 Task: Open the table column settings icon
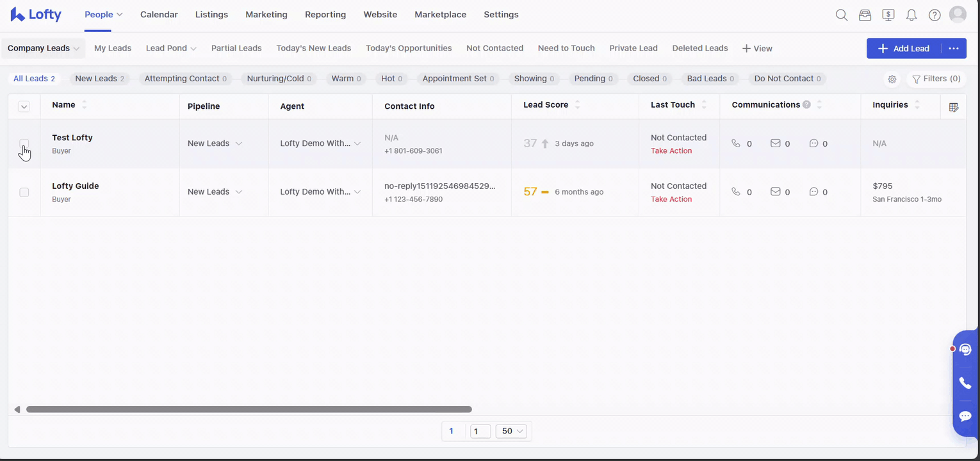(x=953, y=107)
